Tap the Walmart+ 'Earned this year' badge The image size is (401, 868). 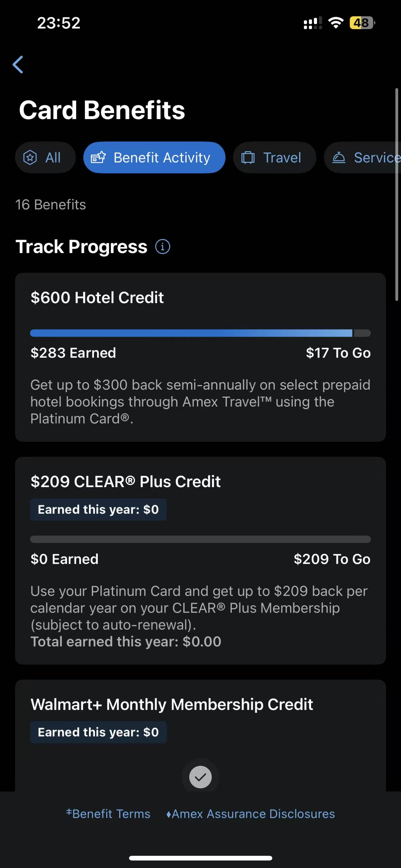[x=98, y=732]
